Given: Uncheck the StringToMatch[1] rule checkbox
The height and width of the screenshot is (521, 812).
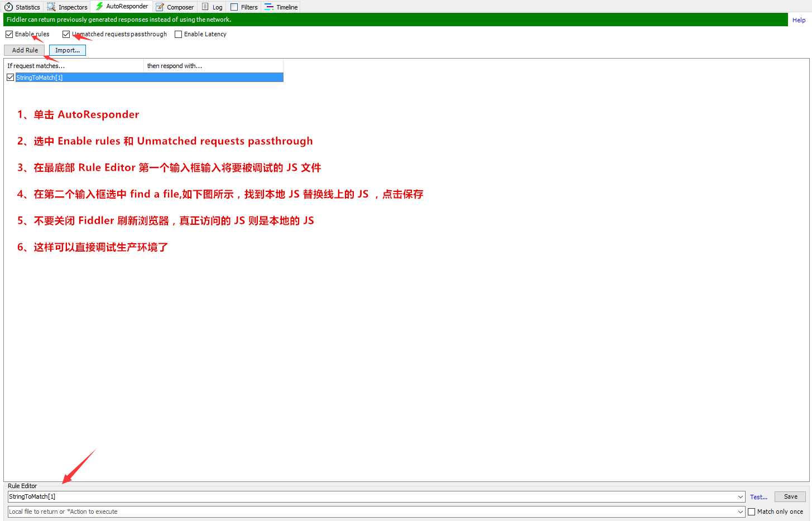Looking at the screenshot, I should pos(10,78).
